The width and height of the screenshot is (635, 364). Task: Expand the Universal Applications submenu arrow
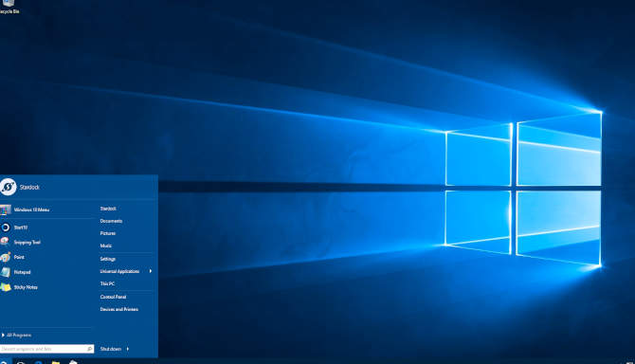coord(151,271)
